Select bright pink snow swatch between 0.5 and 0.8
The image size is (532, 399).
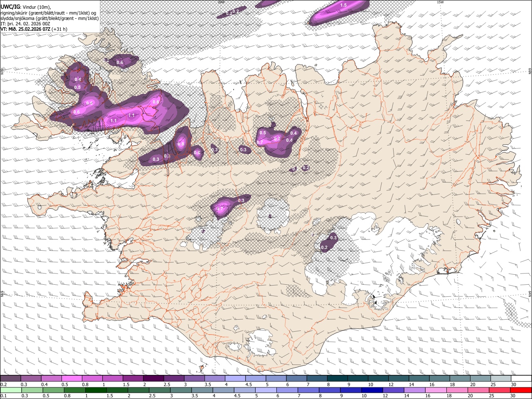[x=71, y=379]
